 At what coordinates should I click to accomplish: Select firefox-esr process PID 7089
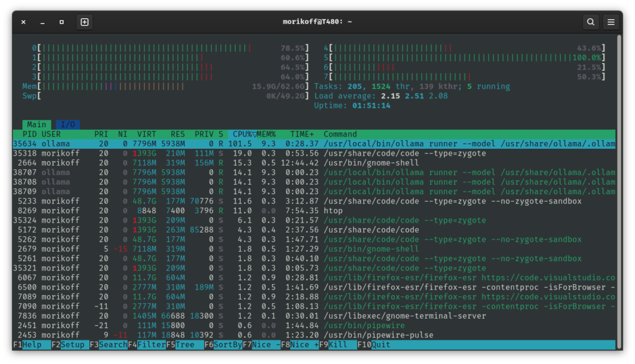coord(314,297)
